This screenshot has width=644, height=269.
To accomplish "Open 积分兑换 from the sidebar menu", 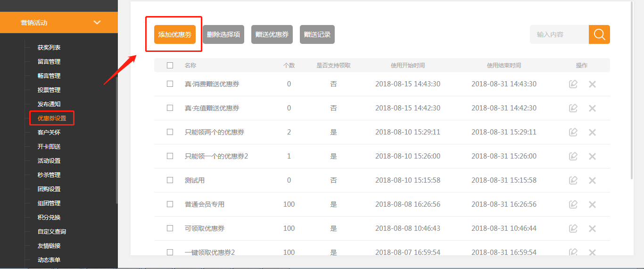I will coord(49,218).
